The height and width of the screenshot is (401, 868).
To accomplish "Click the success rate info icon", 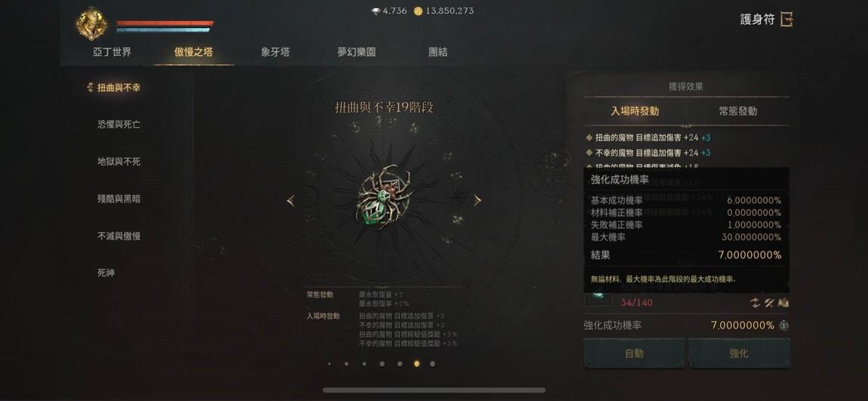I will 783,325.
